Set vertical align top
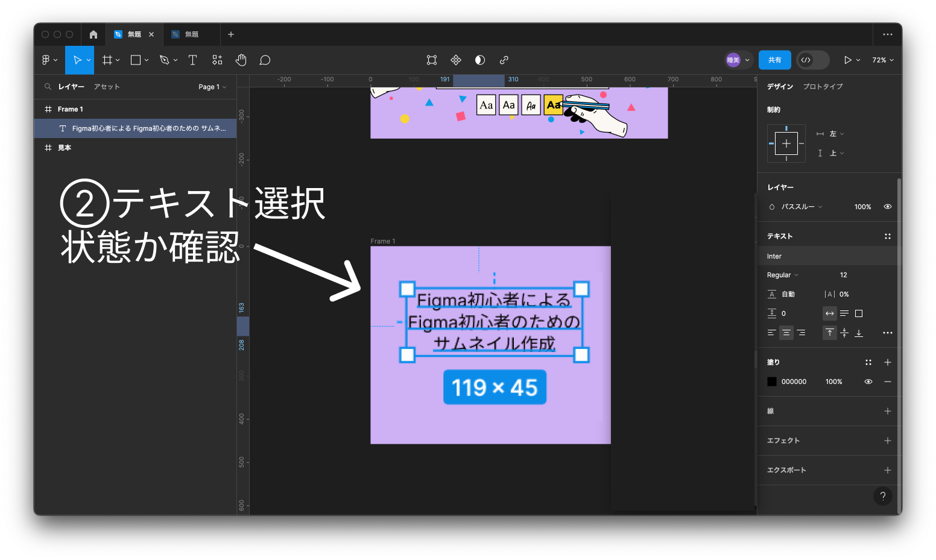Screen dimensions: 936x560 (830, 333)
